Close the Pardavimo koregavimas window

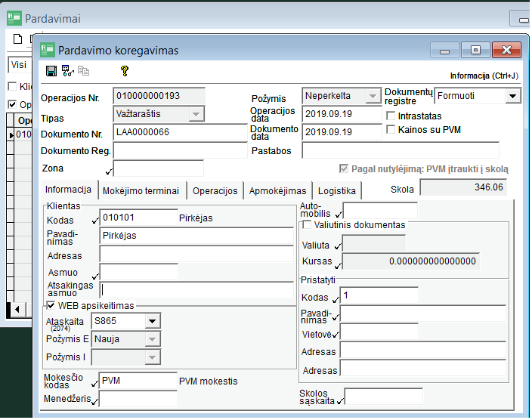pyautogui.click(x=506, y=50)
